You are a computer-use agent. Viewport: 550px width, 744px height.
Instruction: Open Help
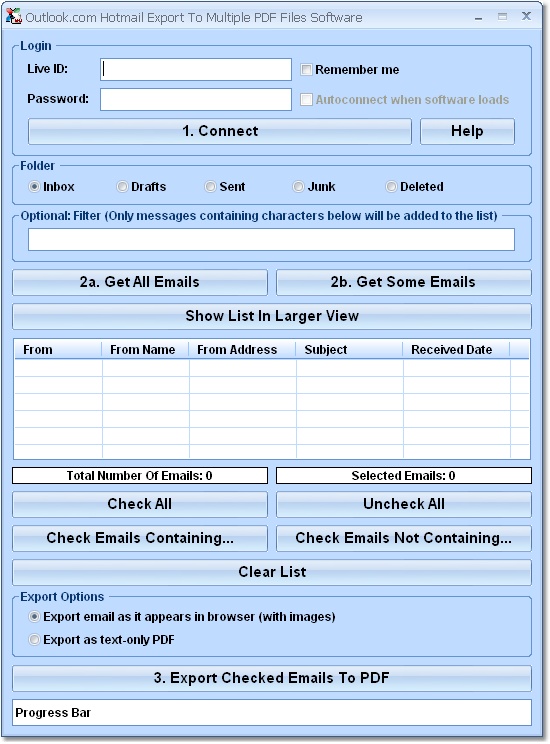[x=467, y=131]
